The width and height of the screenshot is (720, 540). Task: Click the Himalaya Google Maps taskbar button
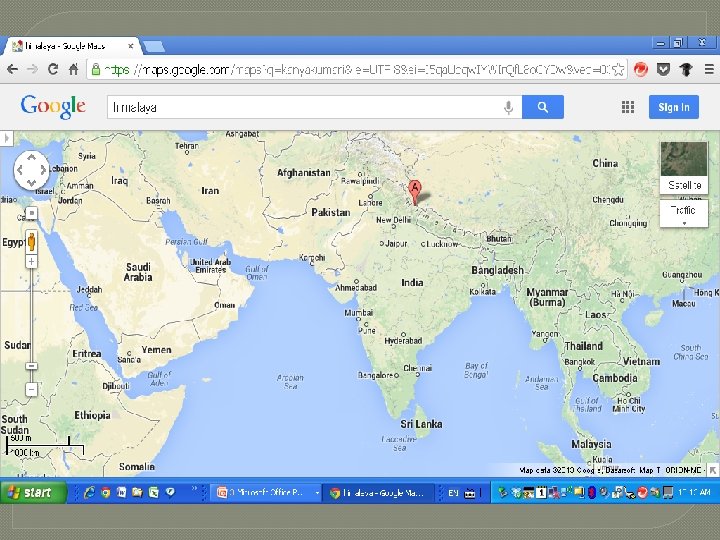pyautogui.click(x=379, y=493)
